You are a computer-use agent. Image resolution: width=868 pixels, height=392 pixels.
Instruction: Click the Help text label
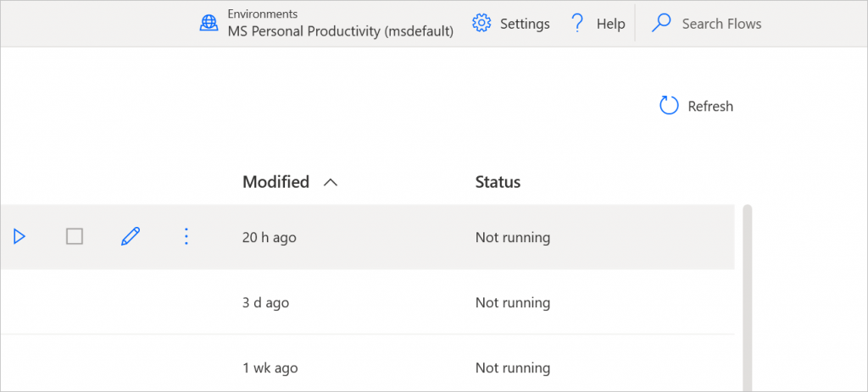(x=610, y=24)
